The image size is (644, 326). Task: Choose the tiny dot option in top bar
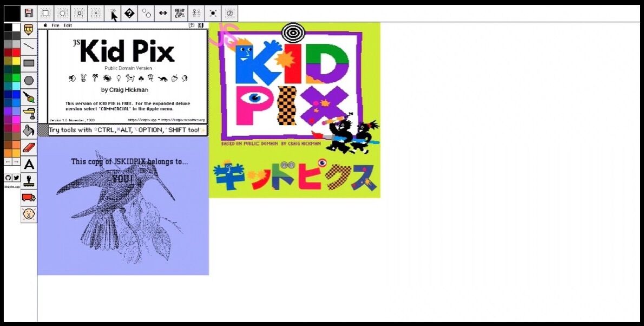[x=96, y=13]
